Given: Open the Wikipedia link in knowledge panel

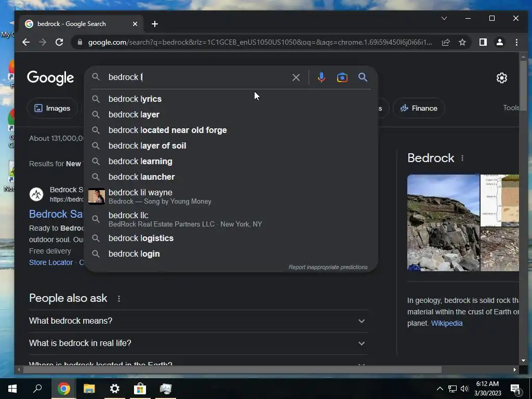Looking at the screenshot, I should pyautogui.click(x=446, y=323).
